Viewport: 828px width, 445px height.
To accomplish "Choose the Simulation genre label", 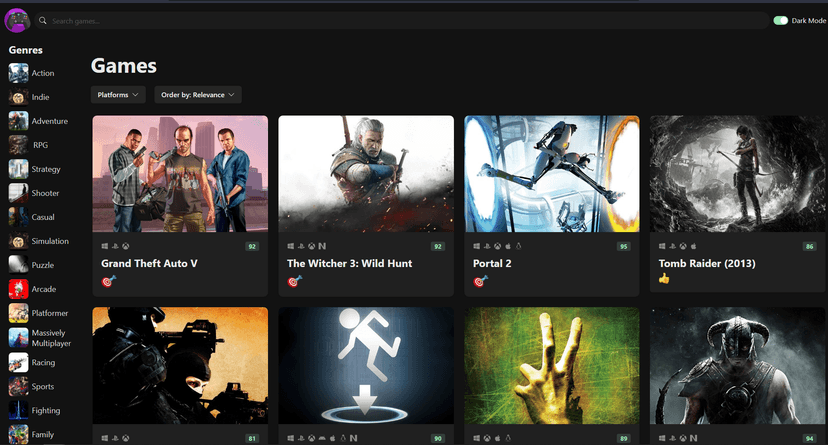I will pos(50,241).
